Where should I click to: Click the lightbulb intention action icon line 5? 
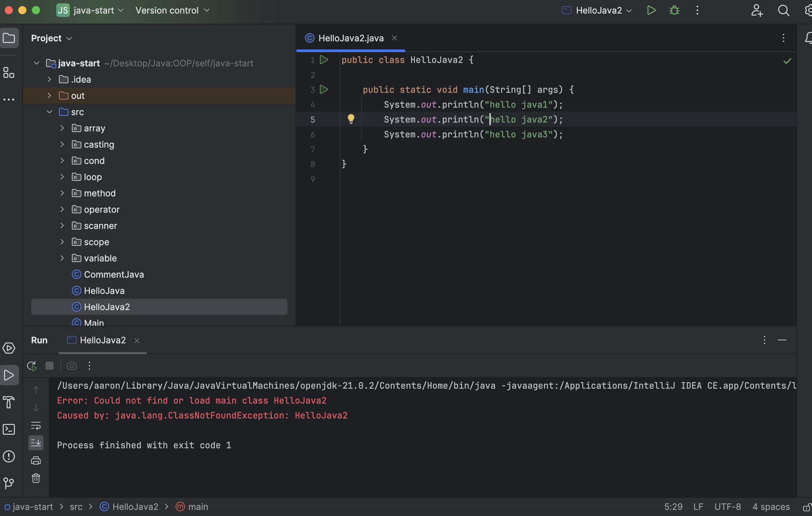[351, 119]
